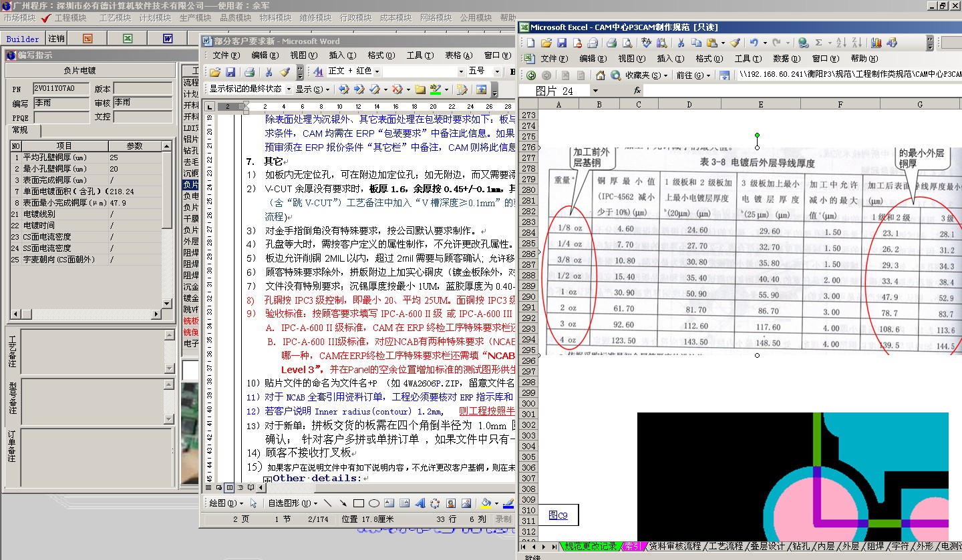This screenshot has height=560, width=962.
Task: Click the New workbook icon in Excel
Action: [531, 43]
